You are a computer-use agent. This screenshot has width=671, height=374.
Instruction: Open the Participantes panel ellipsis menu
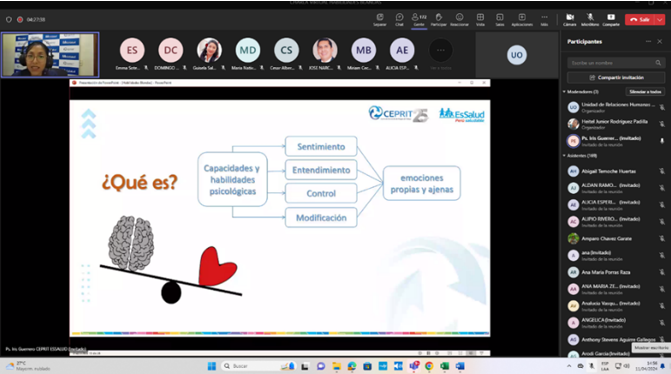648,42
